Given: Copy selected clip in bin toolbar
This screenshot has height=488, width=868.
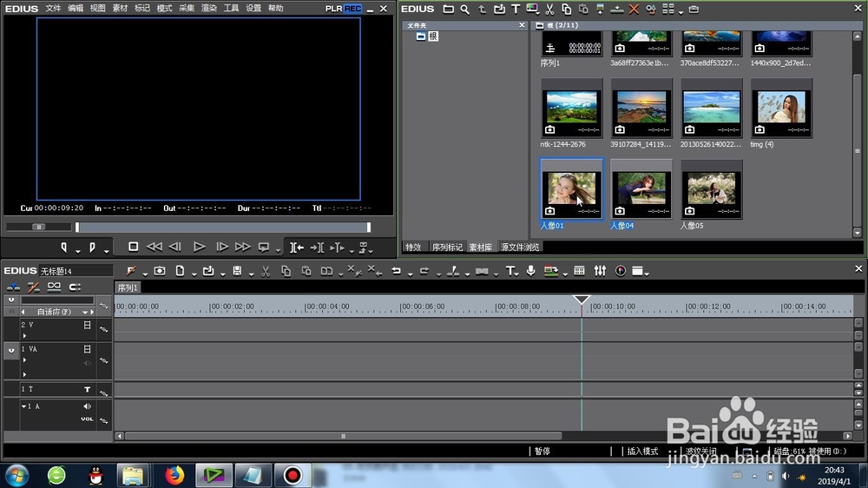Looking at the screenshot, I should 566,9.
